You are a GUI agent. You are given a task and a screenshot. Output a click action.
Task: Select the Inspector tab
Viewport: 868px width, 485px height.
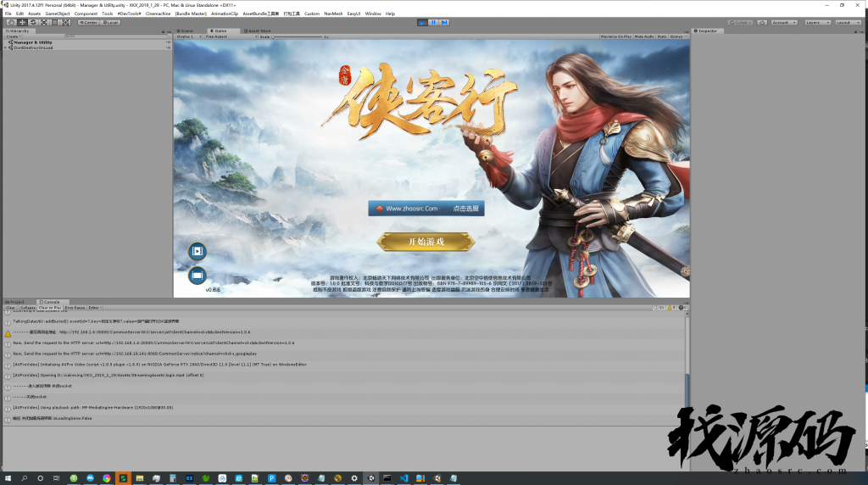click(706, 31)
